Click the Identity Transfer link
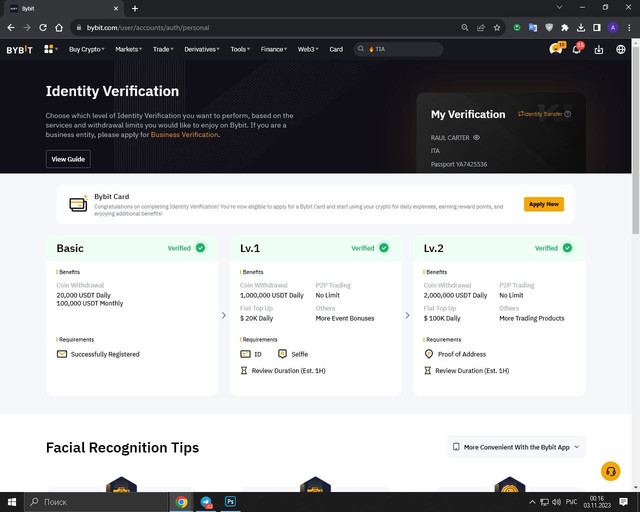The height and width of the screenshot is (512, 640). point(540,114)
